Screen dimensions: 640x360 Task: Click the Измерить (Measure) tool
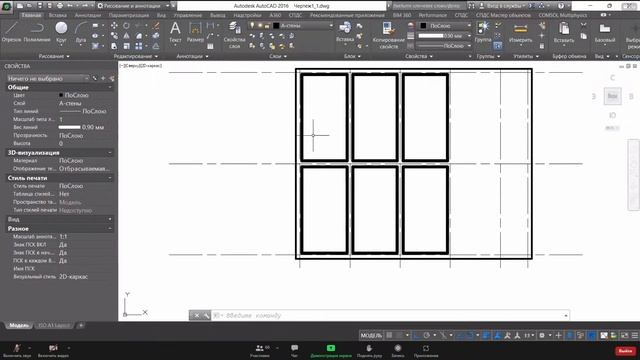(520, 33)
